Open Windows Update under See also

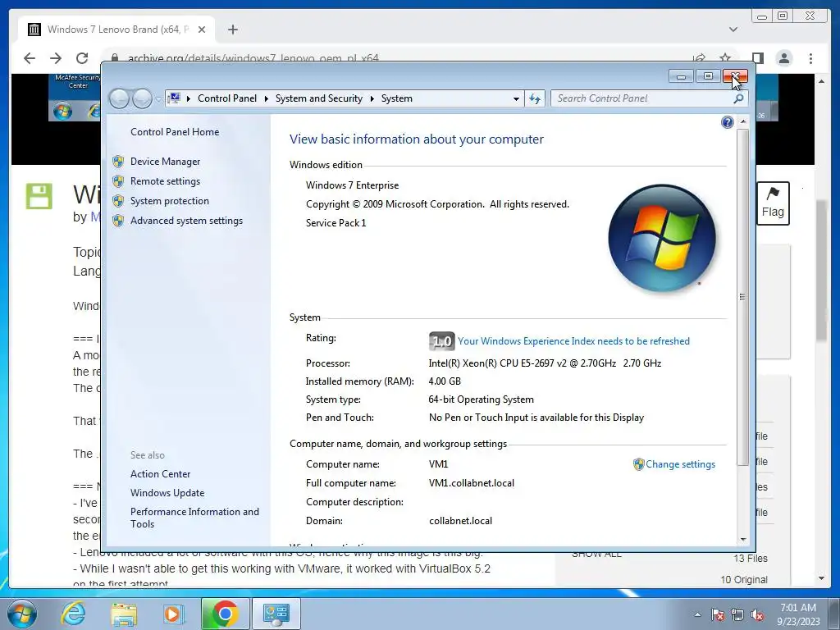pos(167,493)
